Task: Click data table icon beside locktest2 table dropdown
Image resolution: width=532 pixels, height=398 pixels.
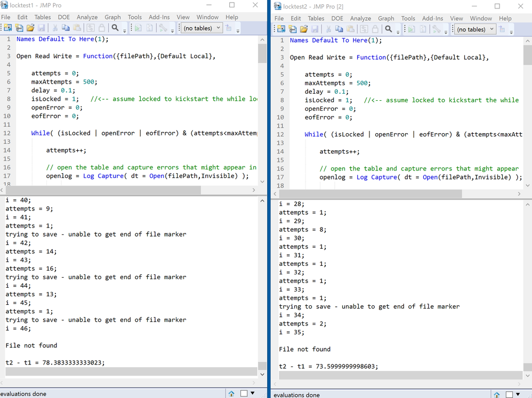Action: (502, 29)
